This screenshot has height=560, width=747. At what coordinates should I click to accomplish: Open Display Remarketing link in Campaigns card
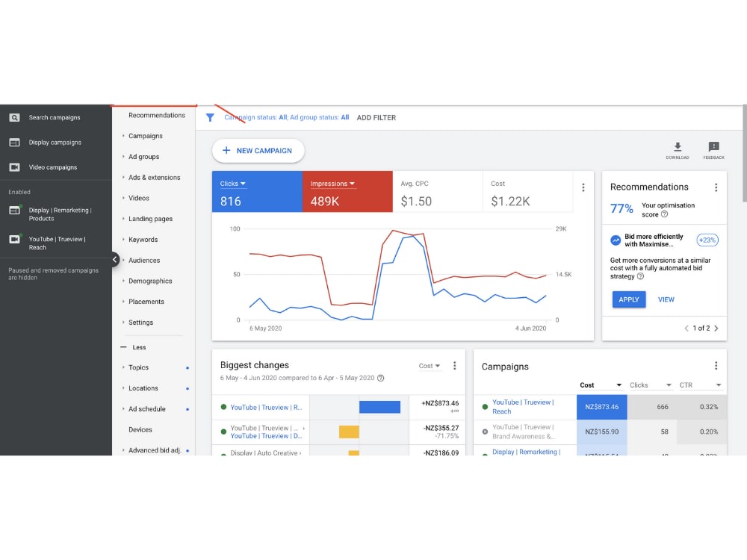527,452
